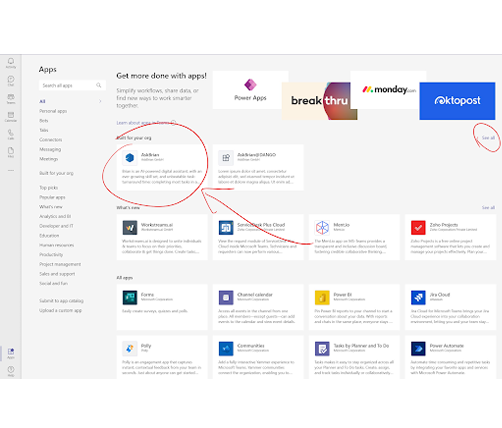Click the Communities app icon

point(226,349)
